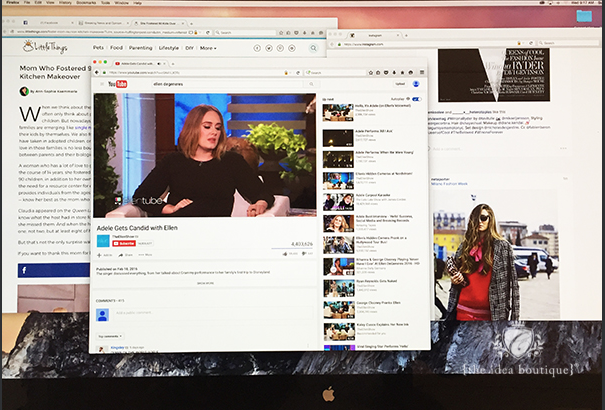Click the Firefox search box in YouTube window
The height and width of the screenshot is (410, 605).
334,73
